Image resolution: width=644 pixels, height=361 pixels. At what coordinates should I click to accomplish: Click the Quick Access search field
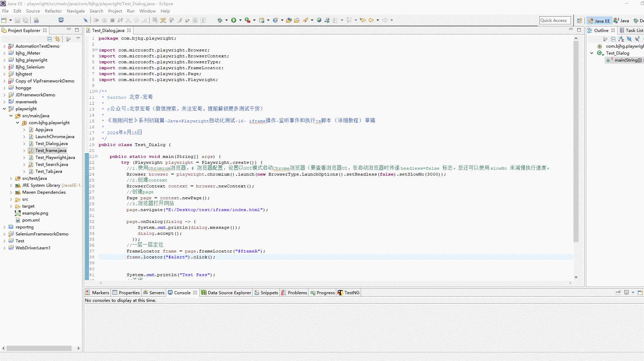[555, 21]
